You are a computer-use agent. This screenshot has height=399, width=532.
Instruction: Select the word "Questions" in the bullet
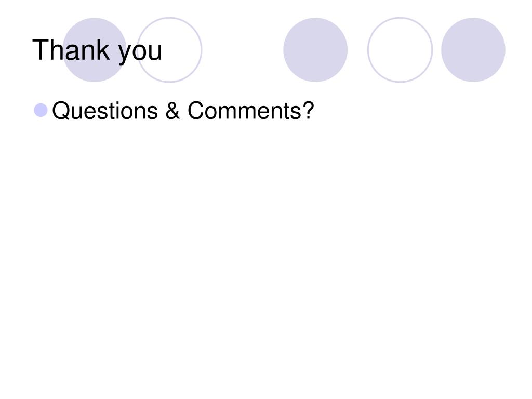coord(105,111)
